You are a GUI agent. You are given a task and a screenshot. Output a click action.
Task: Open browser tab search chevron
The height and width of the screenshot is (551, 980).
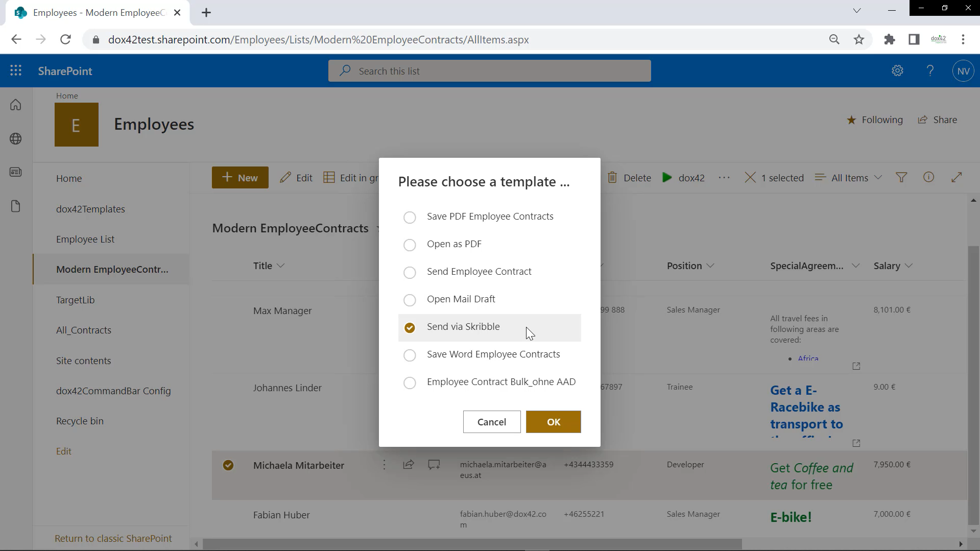point(857,10)
